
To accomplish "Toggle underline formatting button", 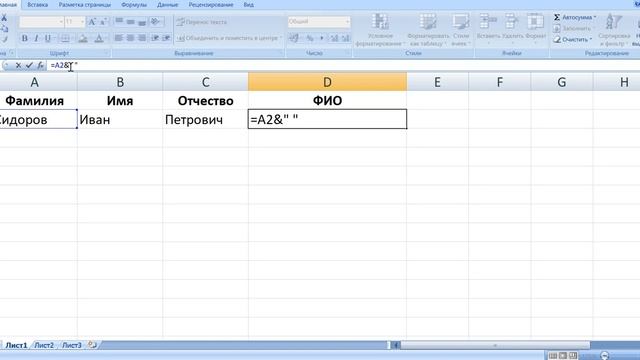I will (48, 38).
